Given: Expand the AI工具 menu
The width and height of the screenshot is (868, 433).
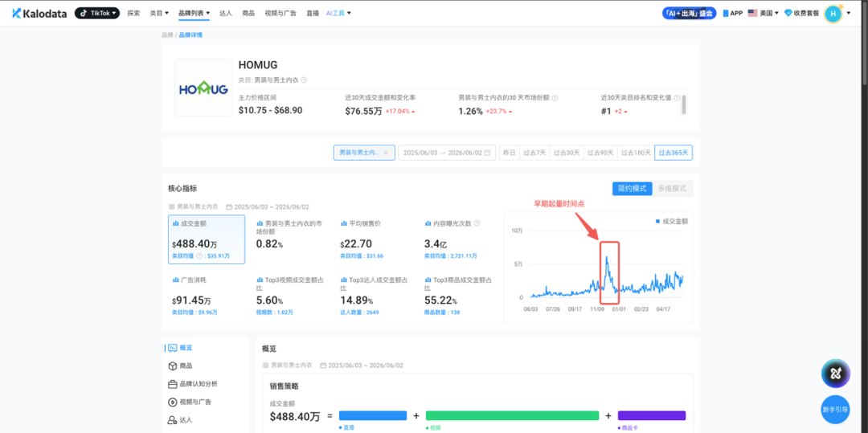Looking at the screenshot, I should 338,13.
